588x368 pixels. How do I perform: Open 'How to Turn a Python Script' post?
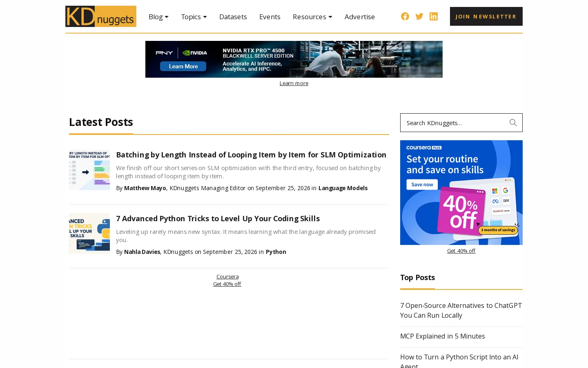[x=459, y=360]
